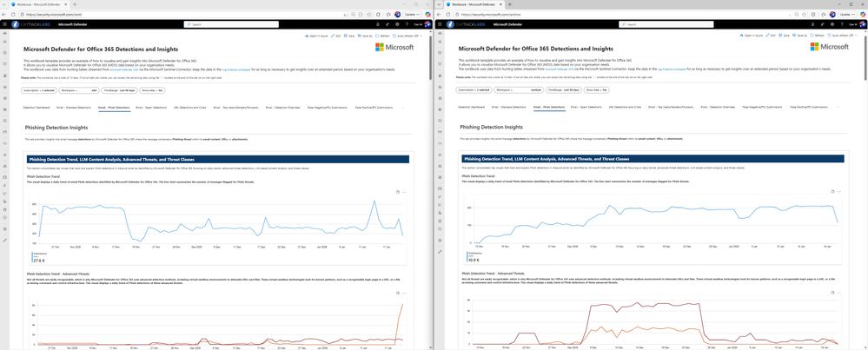Image resolution: width=868 pixels, height=350 pixels.
Task: Open the Show Help dropdown in left window
Action: (x=153, y=89)
